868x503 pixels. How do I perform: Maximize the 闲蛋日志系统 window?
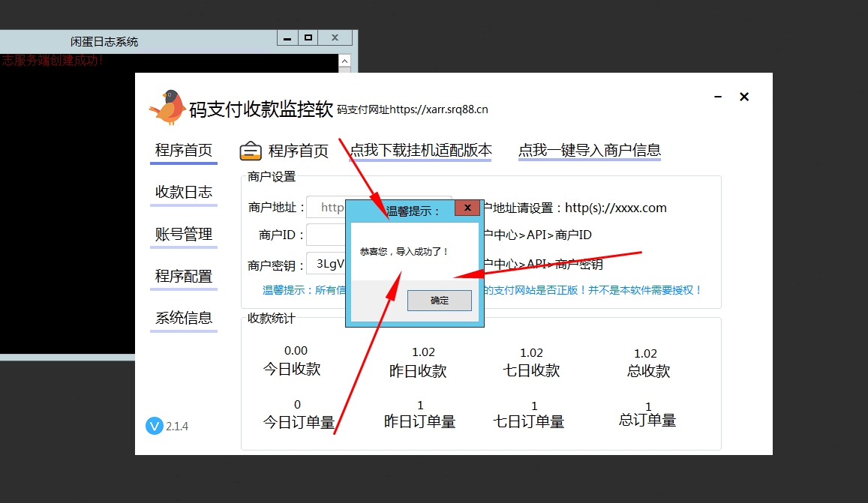click(x=308, y=37)
